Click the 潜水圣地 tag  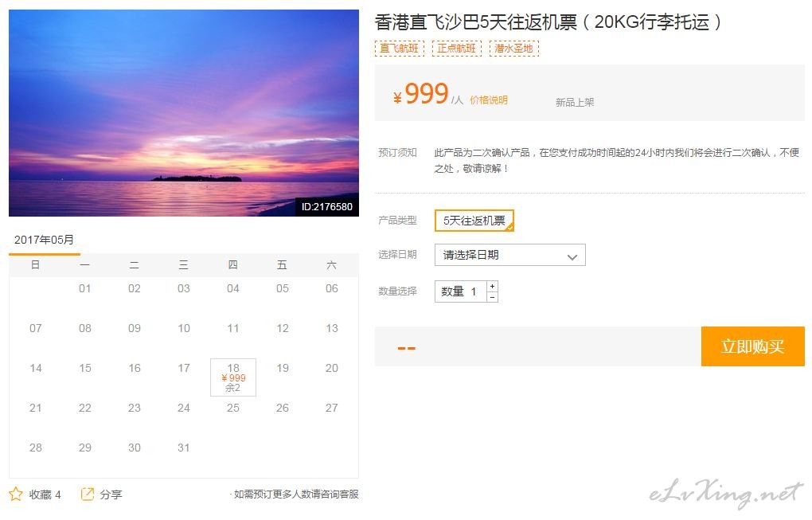[514, 48]
